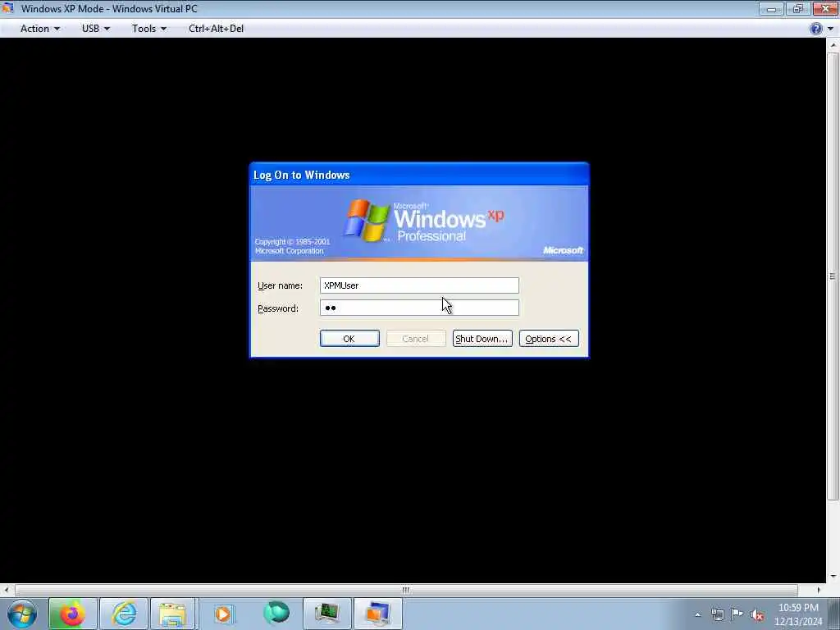Image resolution: width=840 pixels, height=630 pixels.
Task: Expand the help icon dropdown arrow
Action: (831, 29)
